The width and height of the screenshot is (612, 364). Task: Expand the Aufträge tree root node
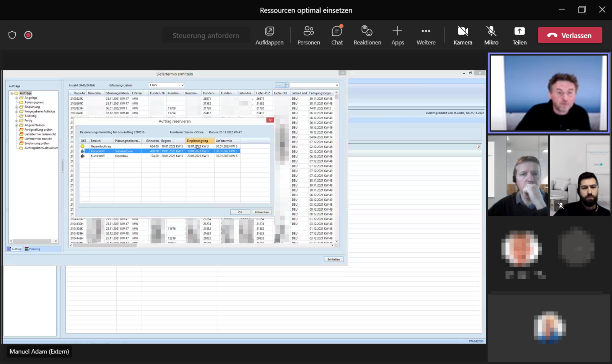[12, 93]
